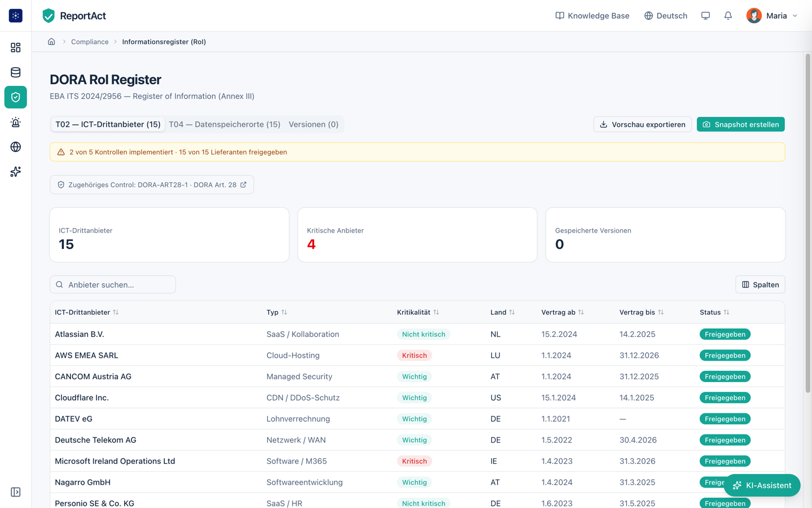Click the Lohnverrechnung type cell

pyautogui.click(x=298, y=419)
